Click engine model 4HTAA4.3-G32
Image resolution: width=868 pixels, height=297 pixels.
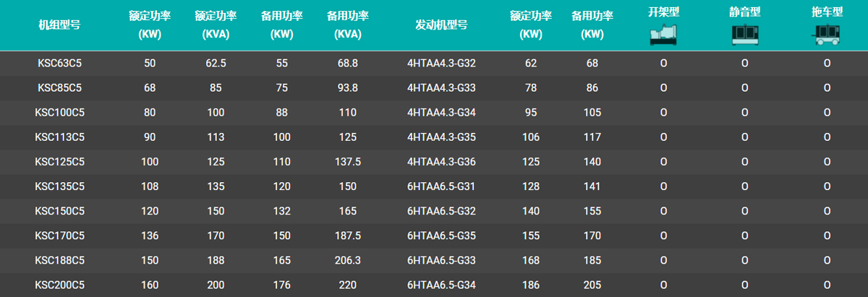coord(441,64)
